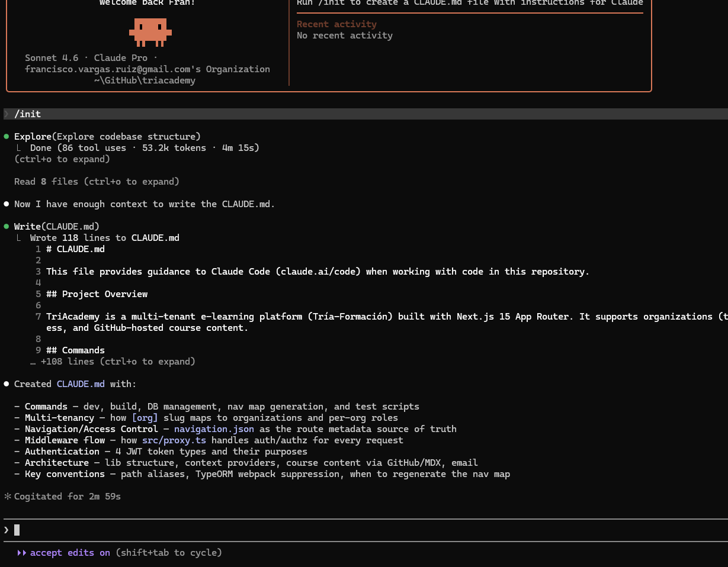Click 'Recent activity' heading

(336, 24)
